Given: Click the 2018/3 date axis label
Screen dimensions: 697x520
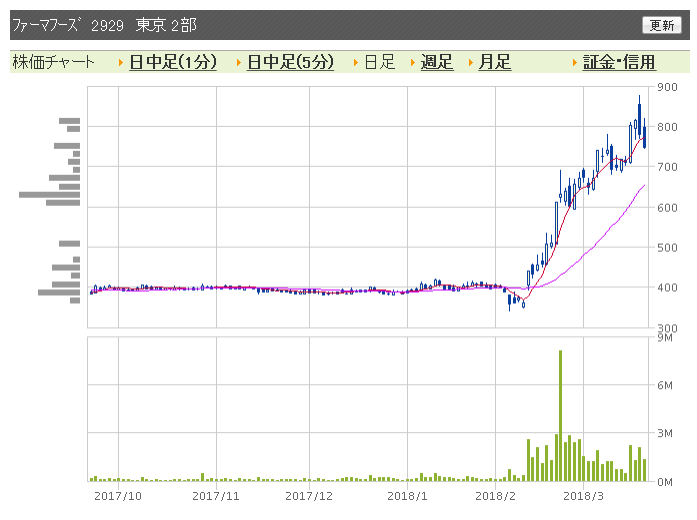Looking at the screenshot, I should (x=583, y=496).
